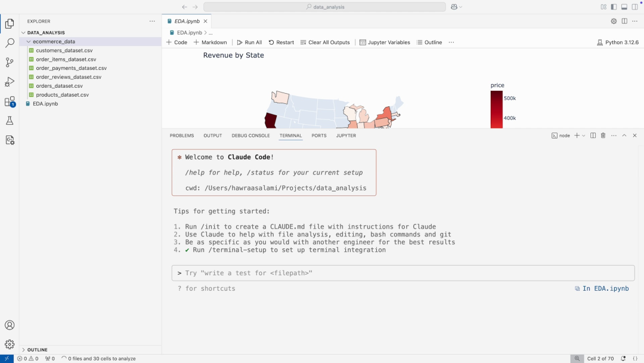Open the Extensions view
The height and width of the screenshot is (363, 644).
click(x=10, y=101)
